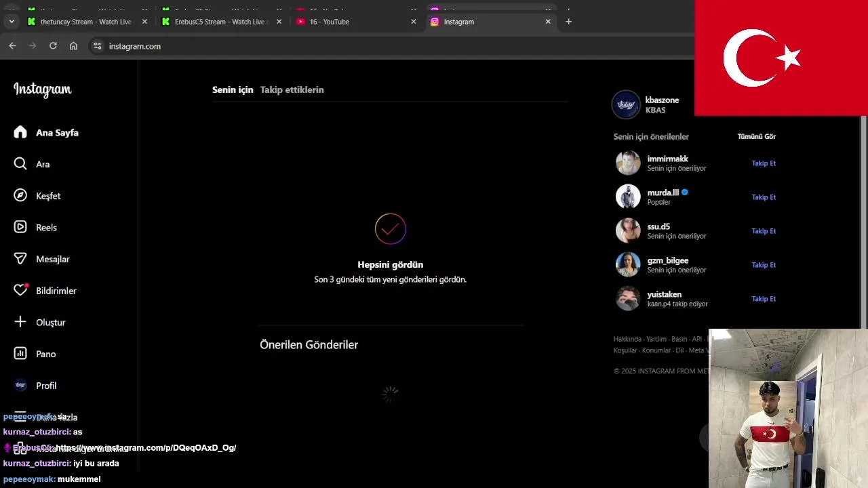The width and height of the screenshot is (868, 488).
Task: Open the Keşfet compass icon
Action: click(x=20, y=195)
